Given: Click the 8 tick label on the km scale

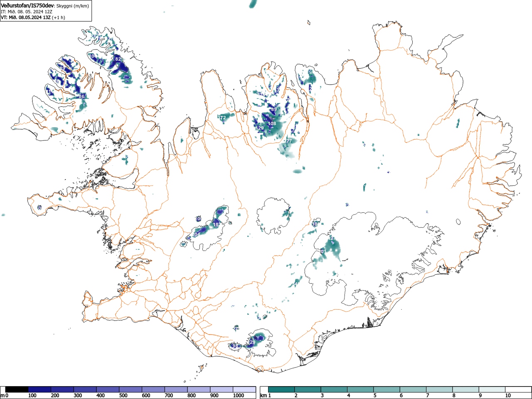Looking at the screenshot, I should (x=454, y=396).
